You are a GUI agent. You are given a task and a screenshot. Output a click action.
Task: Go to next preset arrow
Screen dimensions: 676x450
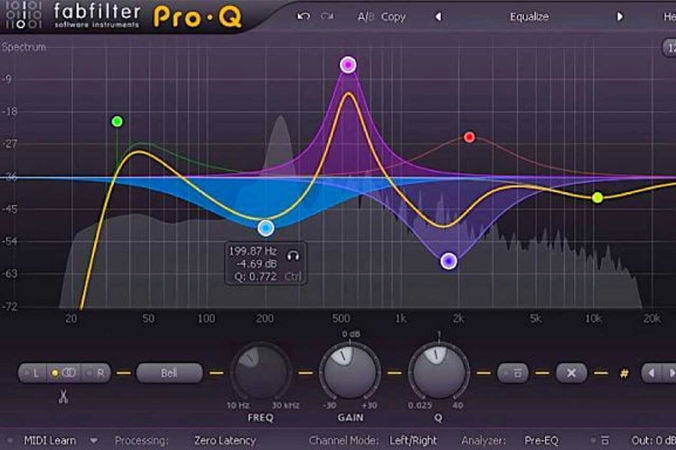[620, 16]
